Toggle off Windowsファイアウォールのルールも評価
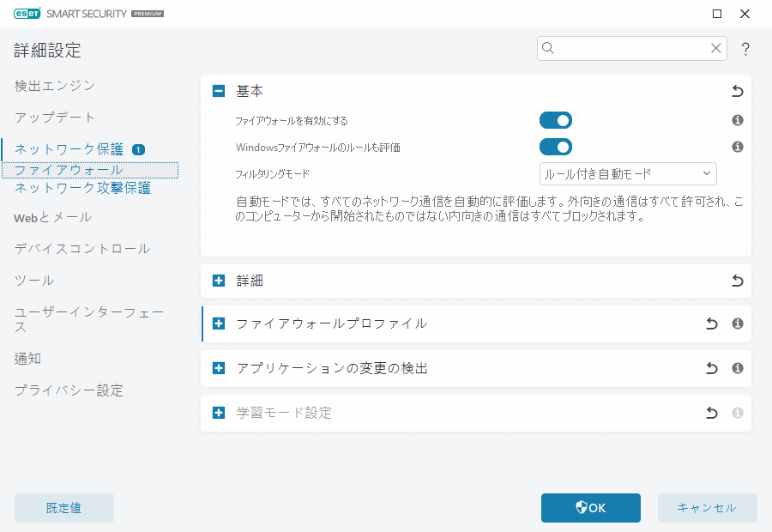 click(555, 147)
